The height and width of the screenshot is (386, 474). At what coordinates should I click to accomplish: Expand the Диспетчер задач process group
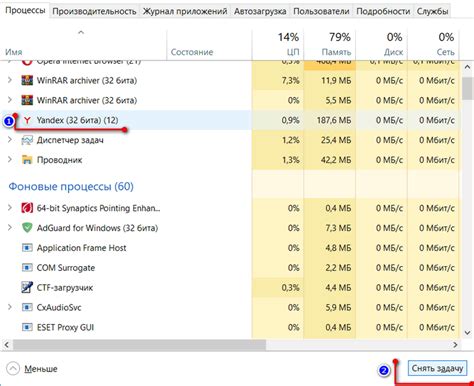(10, 140)
